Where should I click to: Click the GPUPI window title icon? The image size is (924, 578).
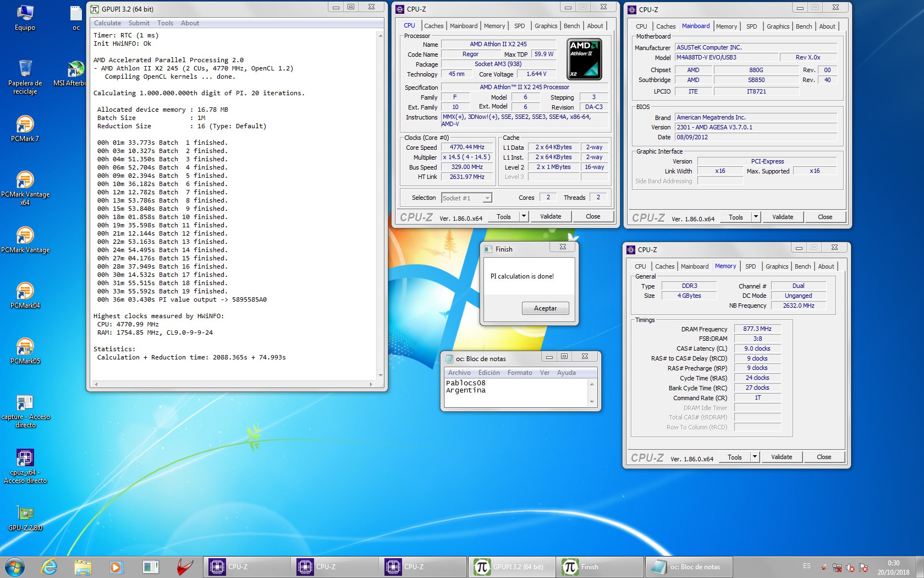click(95, 9)
